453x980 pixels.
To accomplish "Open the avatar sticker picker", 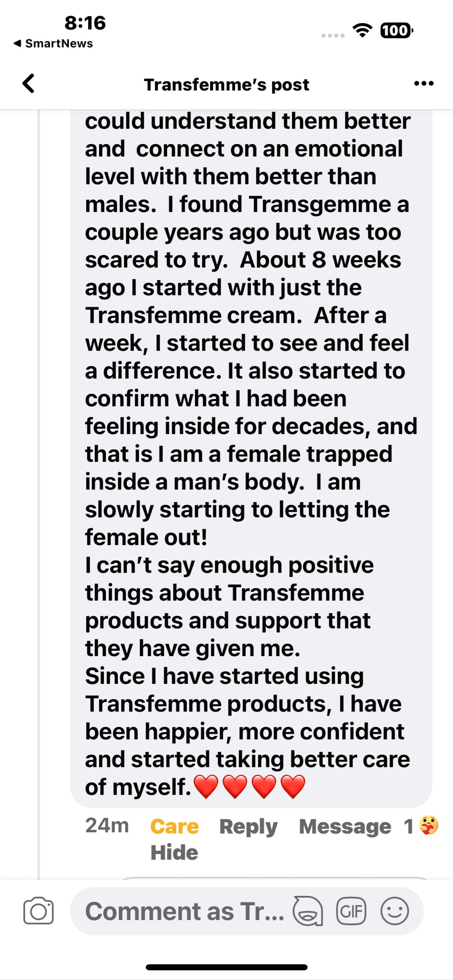I will coord(307,911).
